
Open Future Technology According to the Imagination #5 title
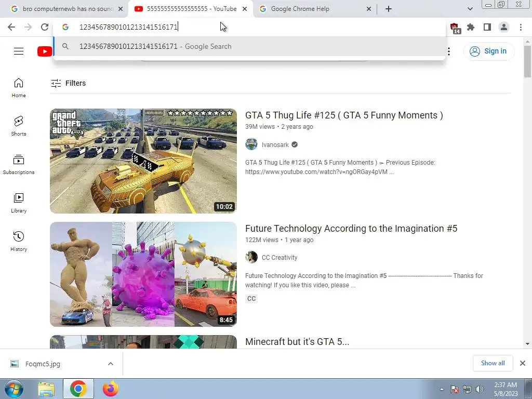click(x=351, y=229)
